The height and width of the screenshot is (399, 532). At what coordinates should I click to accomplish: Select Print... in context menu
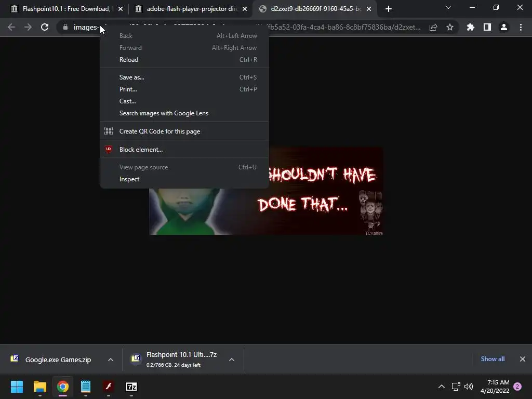pos(184,89)
